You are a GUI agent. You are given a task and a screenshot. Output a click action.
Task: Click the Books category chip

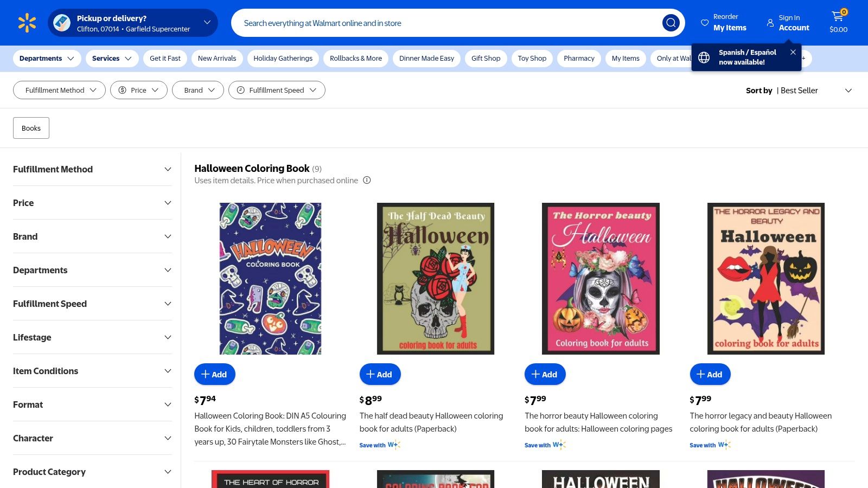[31, 128]
